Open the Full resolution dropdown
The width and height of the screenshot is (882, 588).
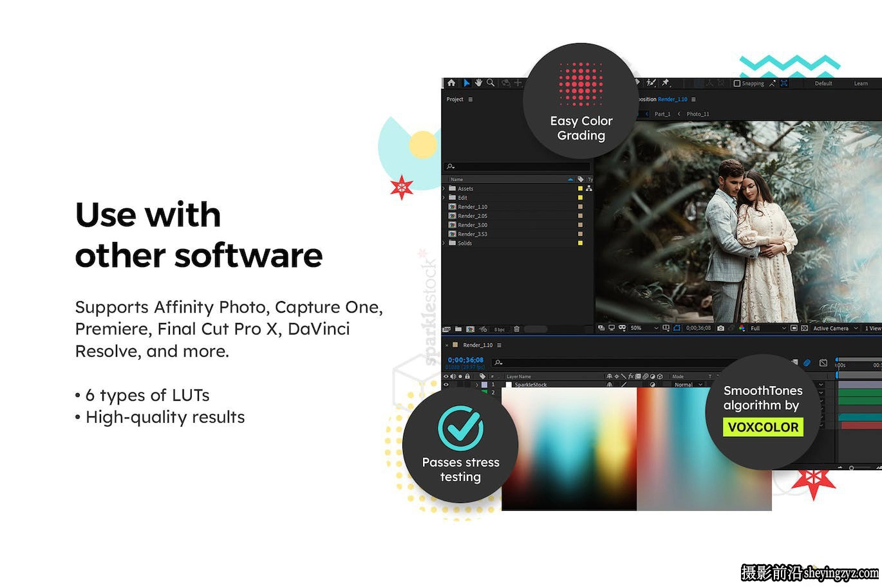click(x=769, y=328)
